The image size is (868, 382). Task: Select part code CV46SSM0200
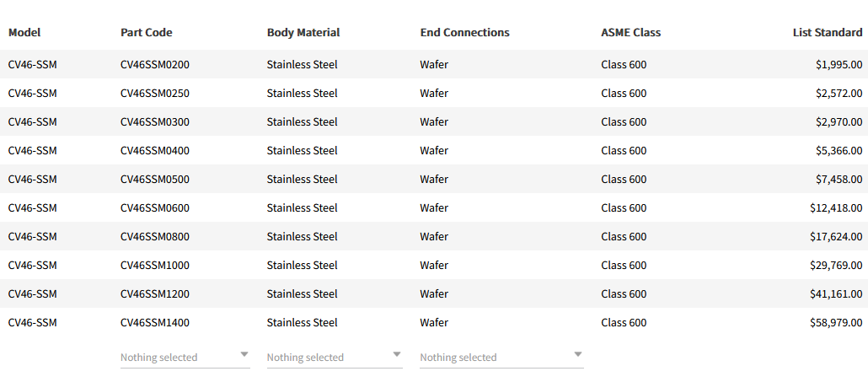[155, 65]
